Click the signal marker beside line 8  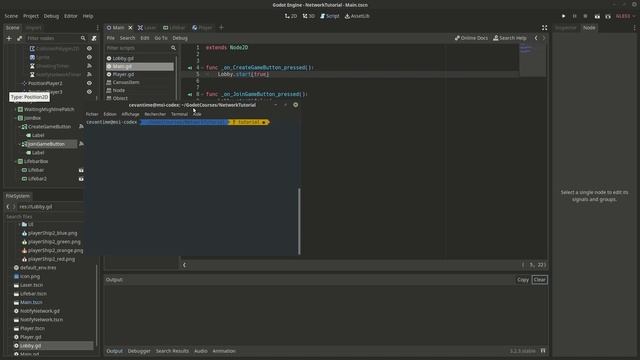(x=190, y=94)
